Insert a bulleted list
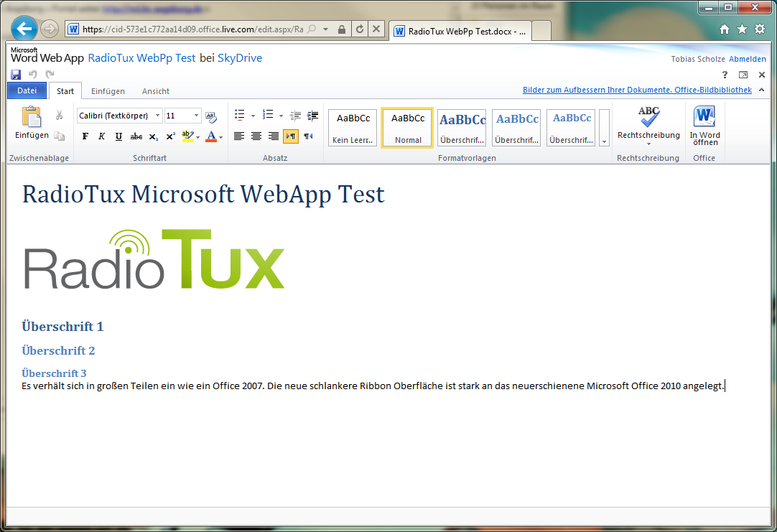The width and height of the screenshot is (777, 532). [240, 116]
